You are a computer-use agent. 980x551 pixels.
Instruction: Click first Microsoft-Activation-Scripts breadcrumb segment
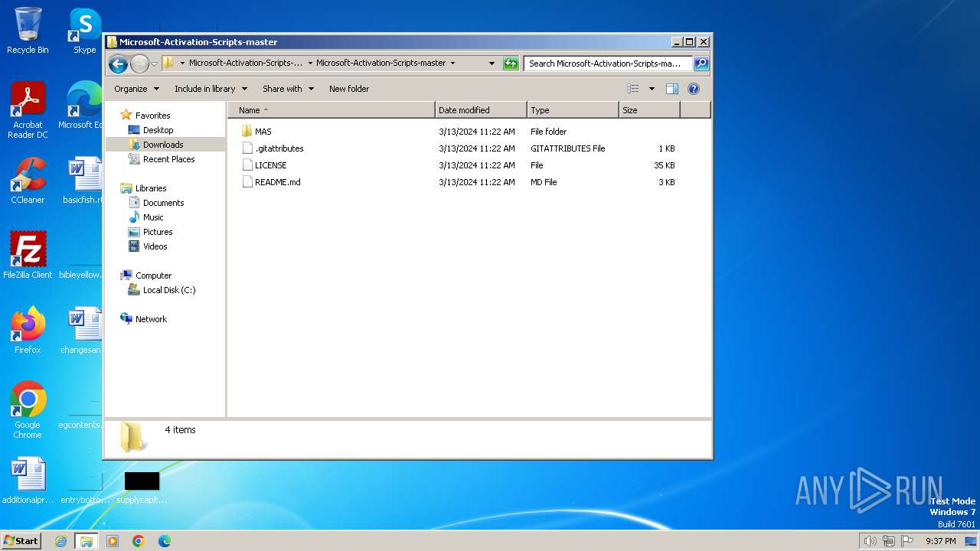point(246,64)
